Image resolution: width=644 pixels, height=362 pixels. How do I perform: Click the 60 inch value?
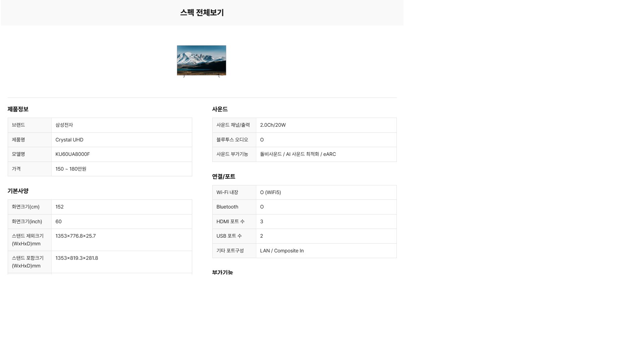click(x=58, y=222)
